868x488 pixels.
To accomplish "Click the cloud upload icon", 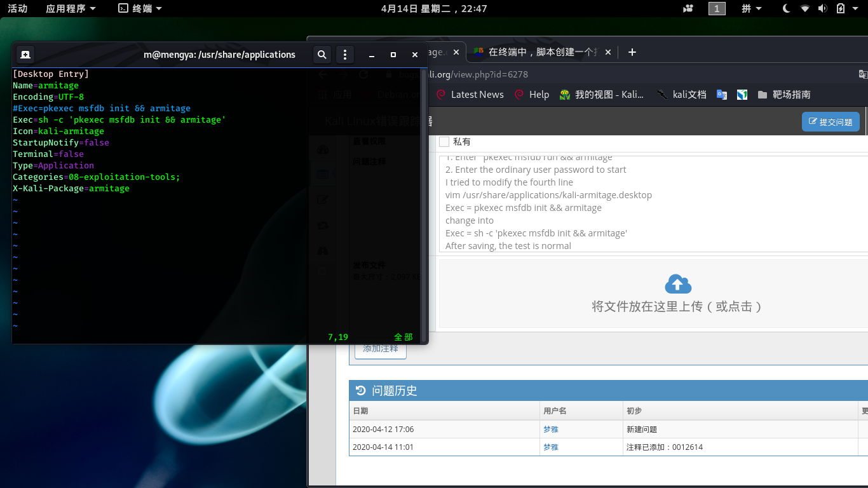I will point(677,283).
